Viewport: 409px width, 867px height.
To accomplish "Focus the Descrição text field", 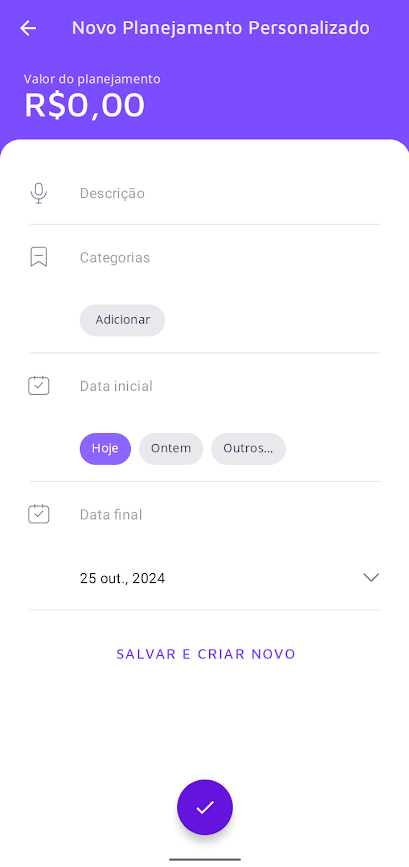I will 230,193.
